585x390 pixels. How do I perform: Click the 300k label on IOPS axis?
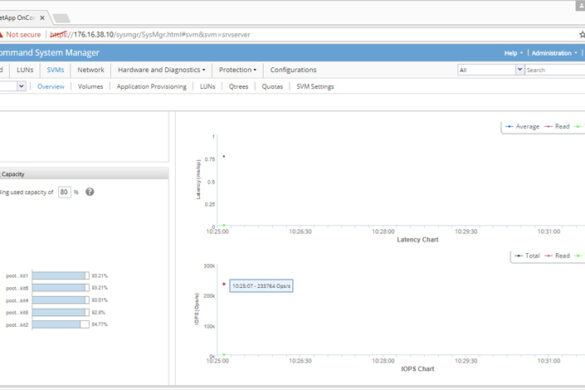(209, 266)
